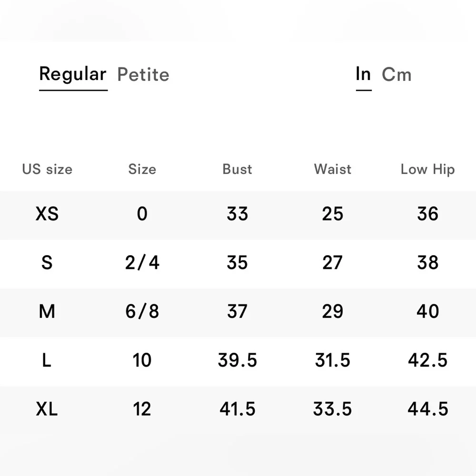This screenshot has width=476, height=476.
Task: Click the 44.5 low hip measurement
Action: pyautogui.click(x=428, y=409)
